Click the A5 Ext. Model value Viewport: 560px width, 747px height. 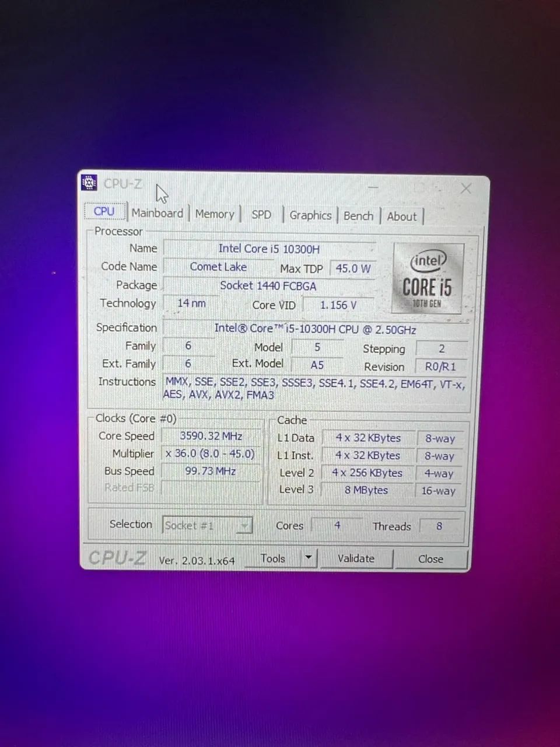tap(317, 365)
